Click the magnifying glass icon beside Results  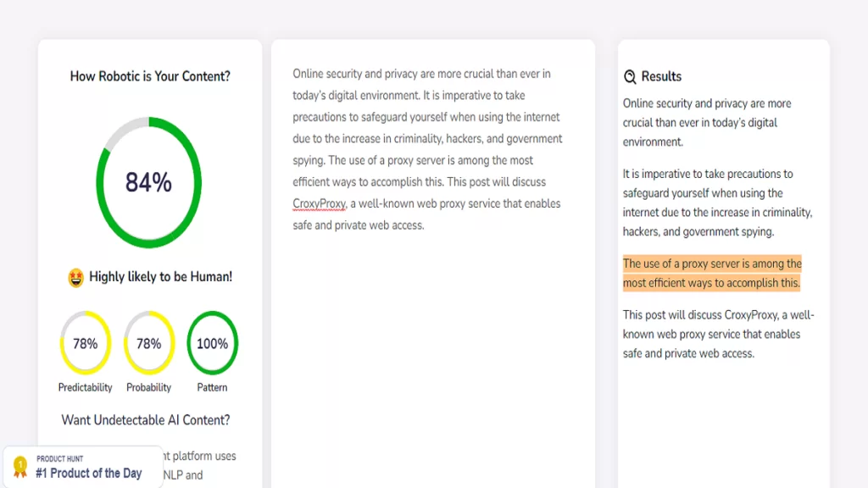629,76
